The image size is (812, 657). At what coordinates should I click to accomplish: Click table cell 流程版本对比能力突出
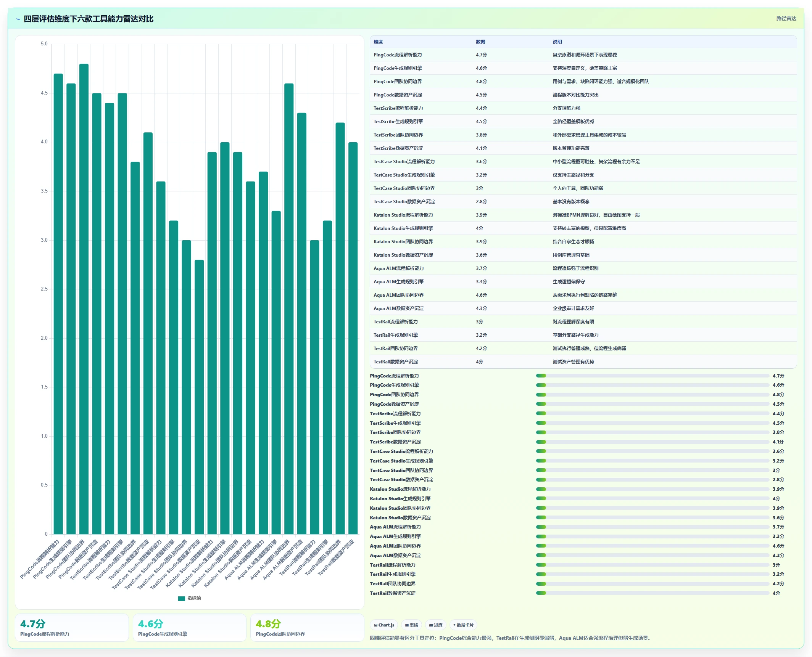575,95
